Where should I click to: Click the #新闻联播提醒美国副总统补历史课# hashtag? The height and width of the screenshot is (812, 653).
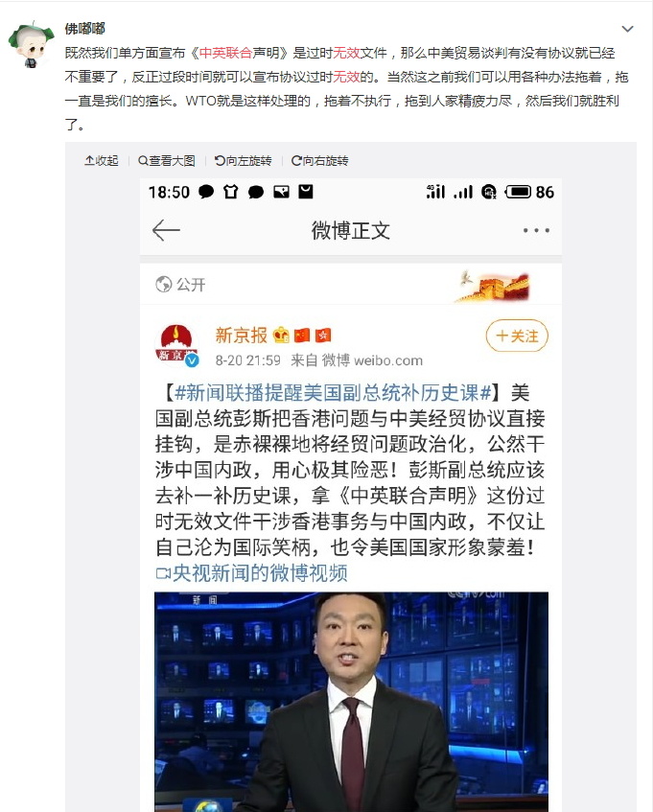[x=333, y=392]
